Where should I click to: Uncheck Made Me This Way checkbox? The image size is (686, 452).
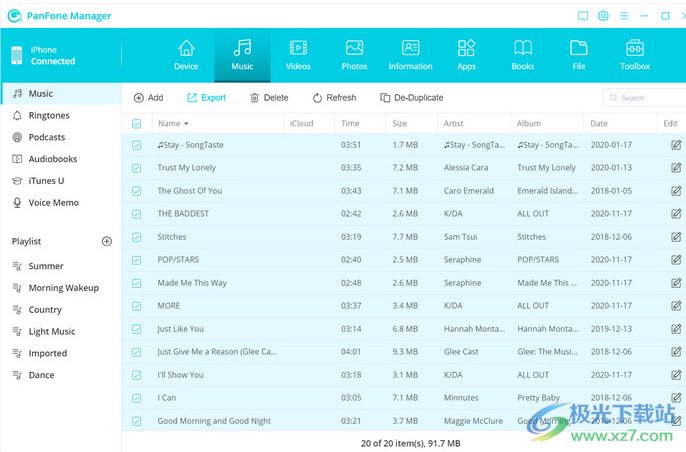(x=136, y=283)
